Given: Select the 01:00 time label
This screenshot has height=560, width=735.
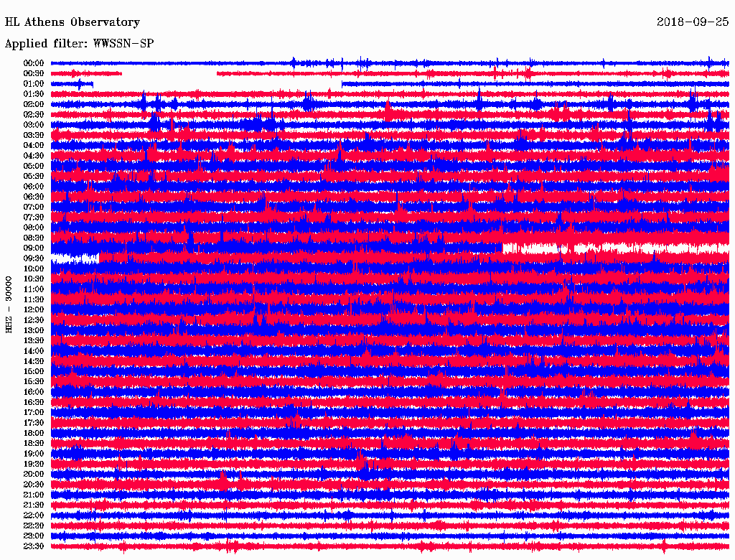Looking at the screenshot, I should pyautogui.click(x=34, y=84).
